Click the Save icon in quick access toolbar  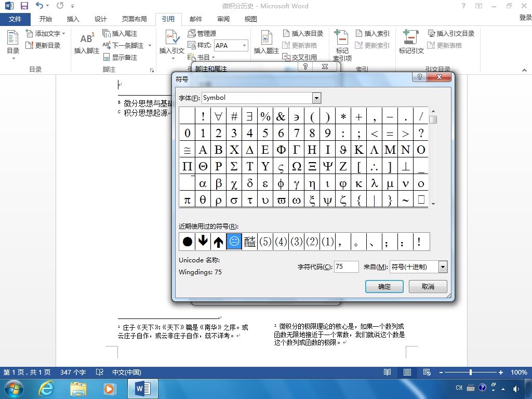point(24,5)
